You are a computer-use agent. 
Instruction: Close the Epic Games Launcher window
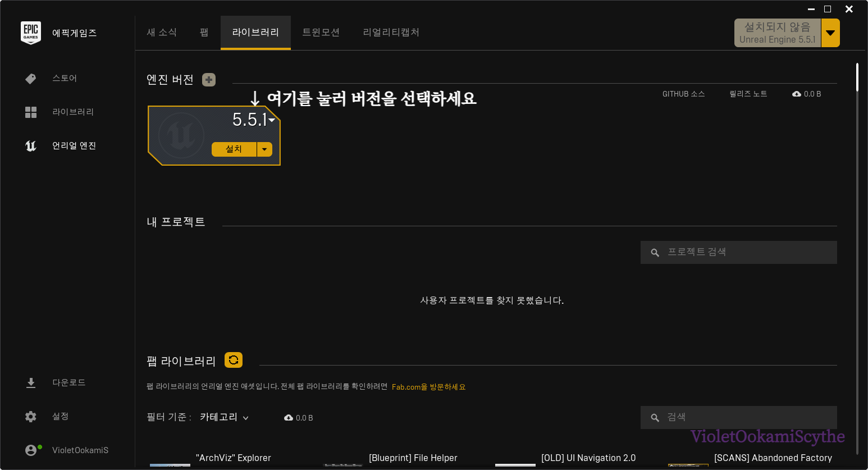coord(849,9)
